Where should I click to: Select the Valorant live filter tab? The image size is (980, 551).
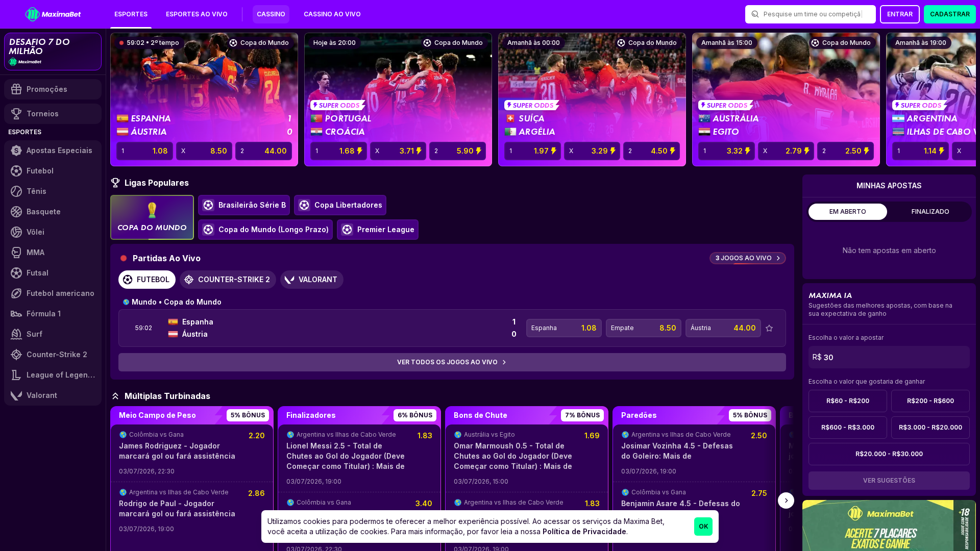312,280
